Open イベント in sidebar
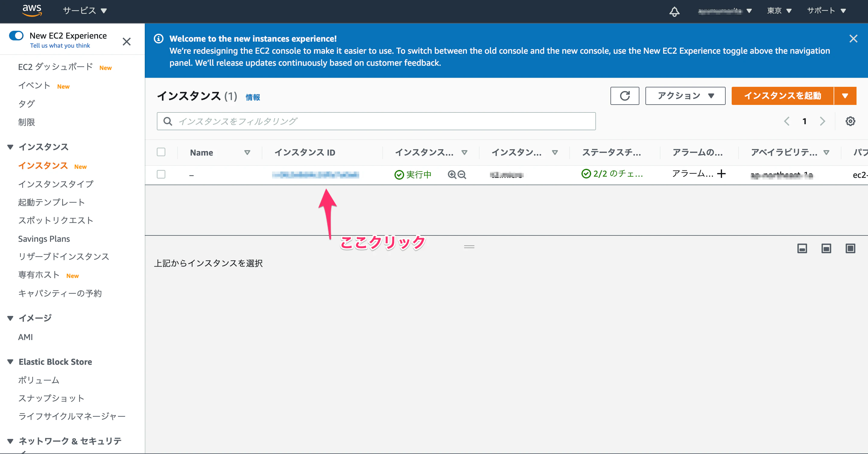The image size is (868, 454). [x=34, y=86]
